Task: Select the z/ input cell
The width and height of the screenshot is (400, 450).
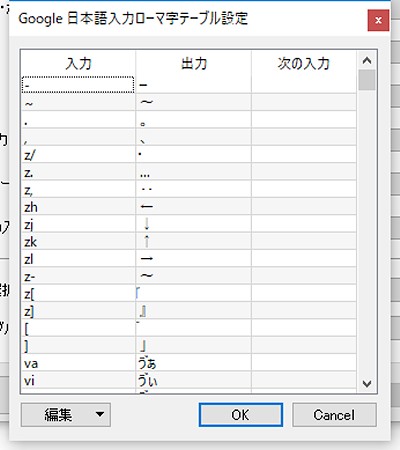Action: 79,155
